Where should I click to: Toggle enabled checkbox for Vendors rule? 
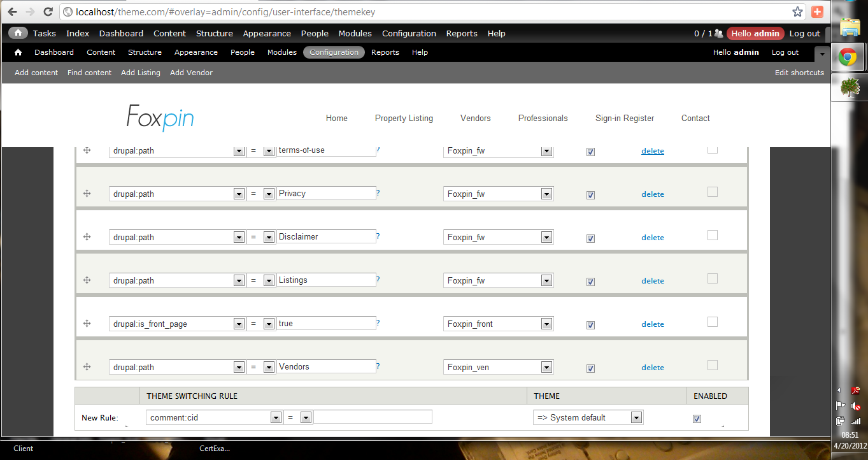tap(590, 368)
